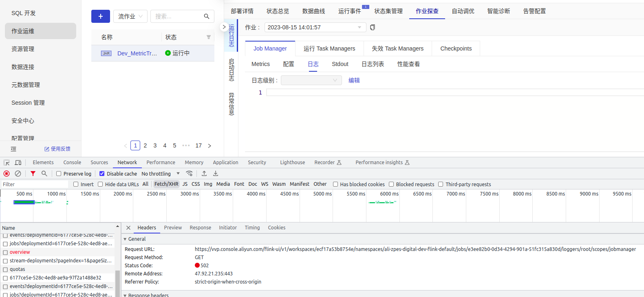Open the vertical 启动日志 side tab
Screen dimensions: 644x297
(x=231, y=70)
